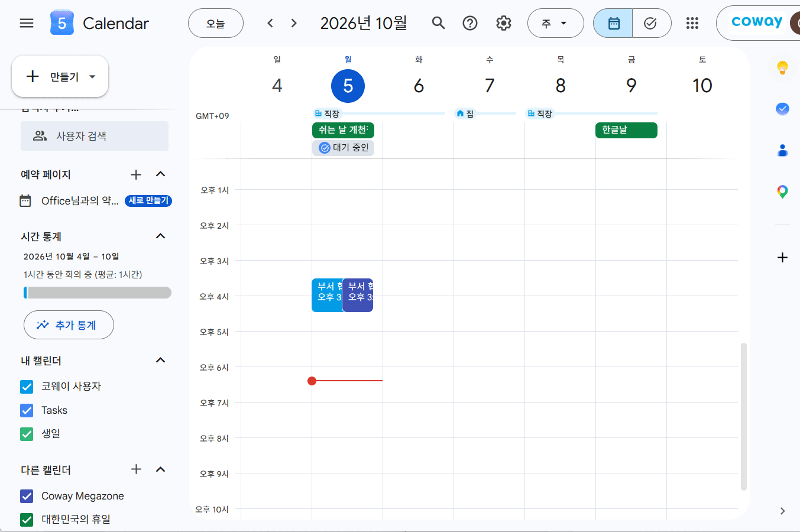800x532 pixels.
Task: Toggle the 생일 calendar checkbox
Action: click(x=27, y=434)
